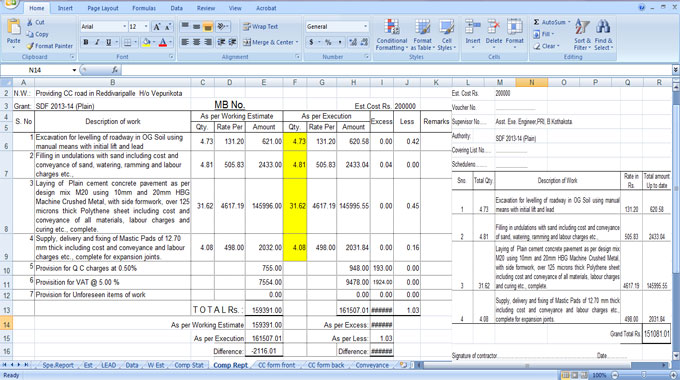Click the zoom out minus button
This screenshot has height=380, width=680.
[x=615, y=375]
